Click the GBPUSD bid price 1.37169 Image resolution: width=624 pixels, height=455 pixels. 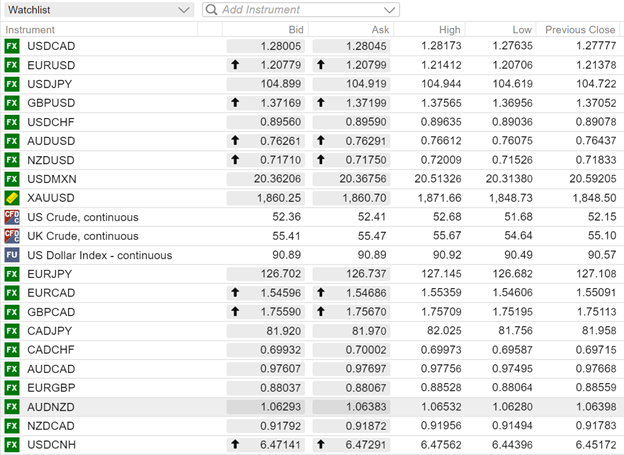tap(279, 103)
